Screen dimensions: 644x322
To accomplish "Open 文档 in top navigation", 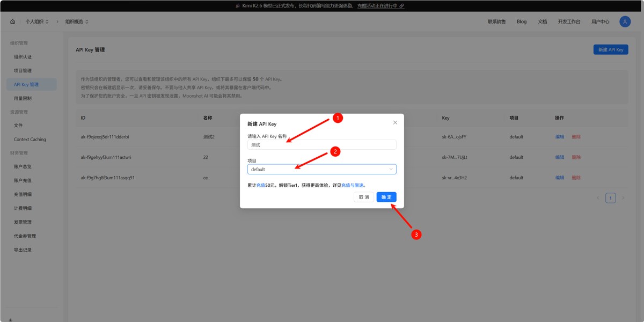I will [x=542, y=22].
